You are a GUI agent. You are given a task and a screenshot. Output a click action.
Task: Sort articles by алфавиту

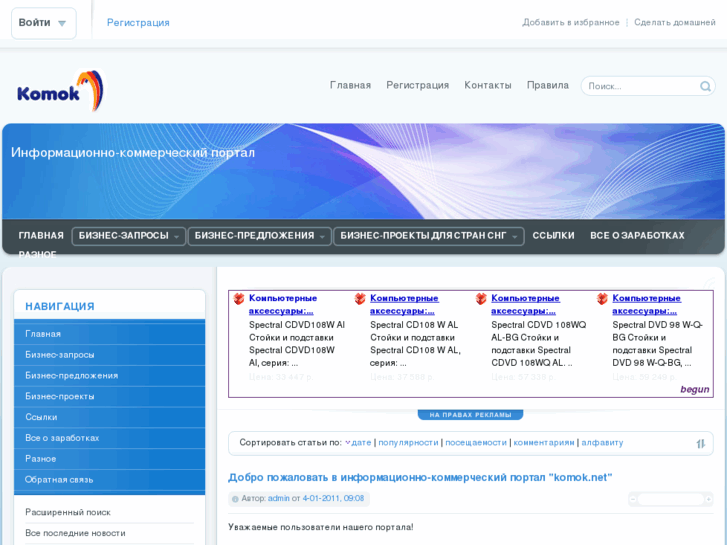click(602, 442)
